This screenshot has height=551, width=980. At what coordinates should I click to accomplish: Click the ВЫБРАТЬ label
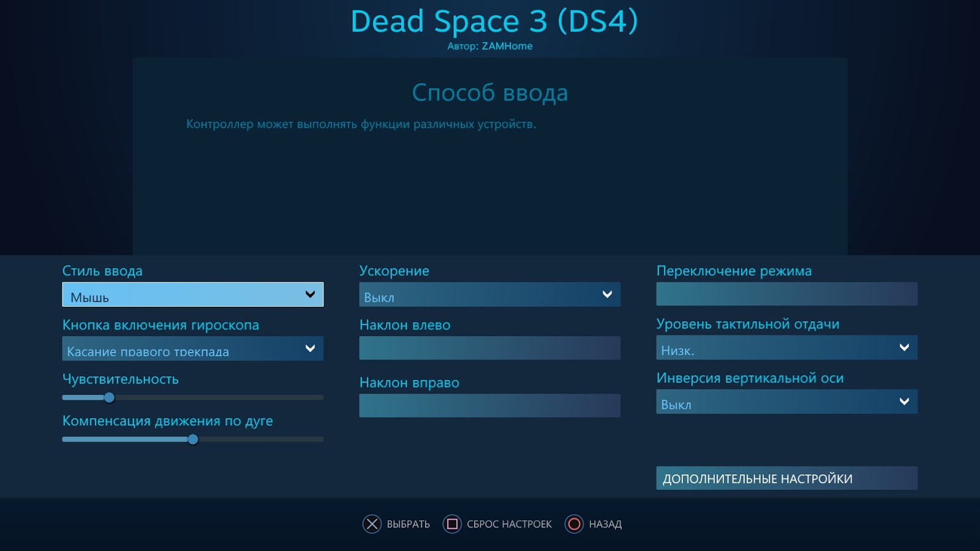click(409, 524)
